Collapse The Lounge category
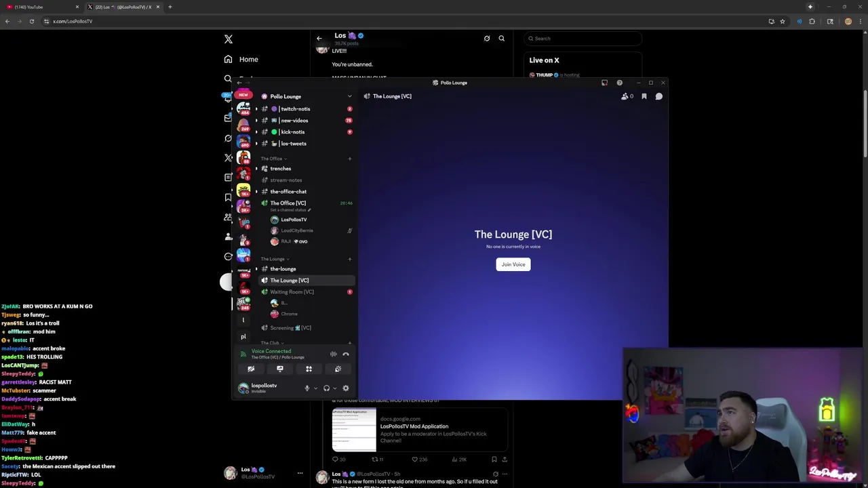The width and height of the screenshot is (868, 488). (x=275, y=259)
